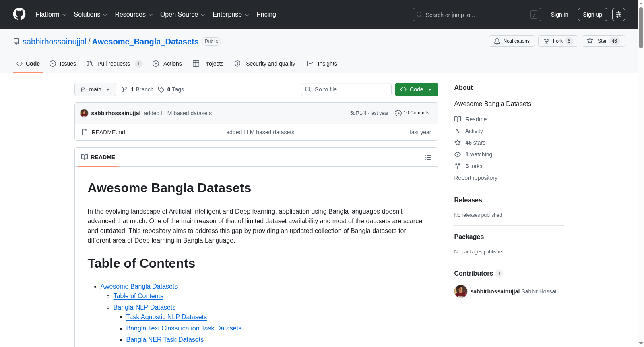The width and height of the screenshot is (644, 347).
Task: Toggle Notifications for this repository
Action: point(512,41)
